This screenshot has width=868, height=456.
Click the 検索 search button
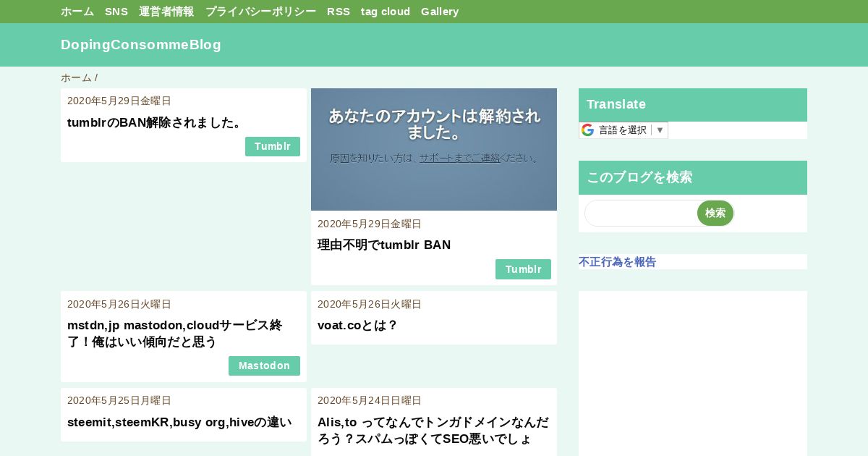click(715, 213)
